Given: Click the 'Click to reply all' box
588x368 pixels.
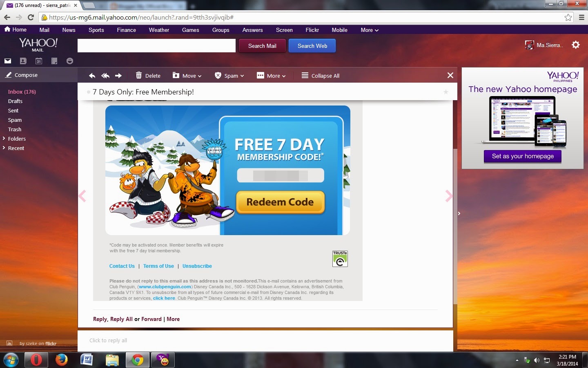Looking at the screenshot, I should (x=265, y=340).
